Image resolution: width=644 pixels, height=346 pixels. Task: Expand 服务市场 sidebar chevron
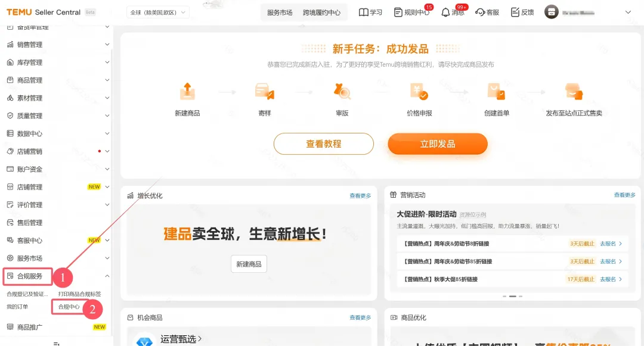pyautogui.click(x=107, y=258)
